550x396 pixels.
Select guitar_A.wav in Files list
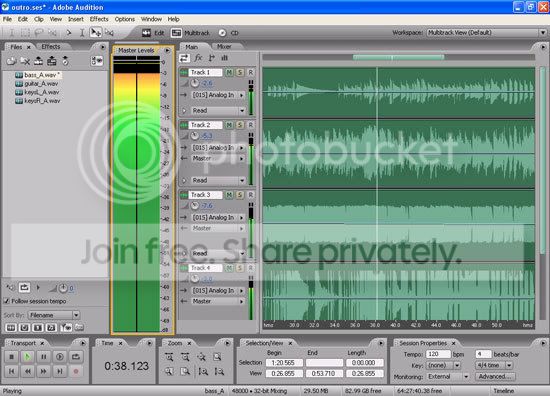(x=37, y=83)
